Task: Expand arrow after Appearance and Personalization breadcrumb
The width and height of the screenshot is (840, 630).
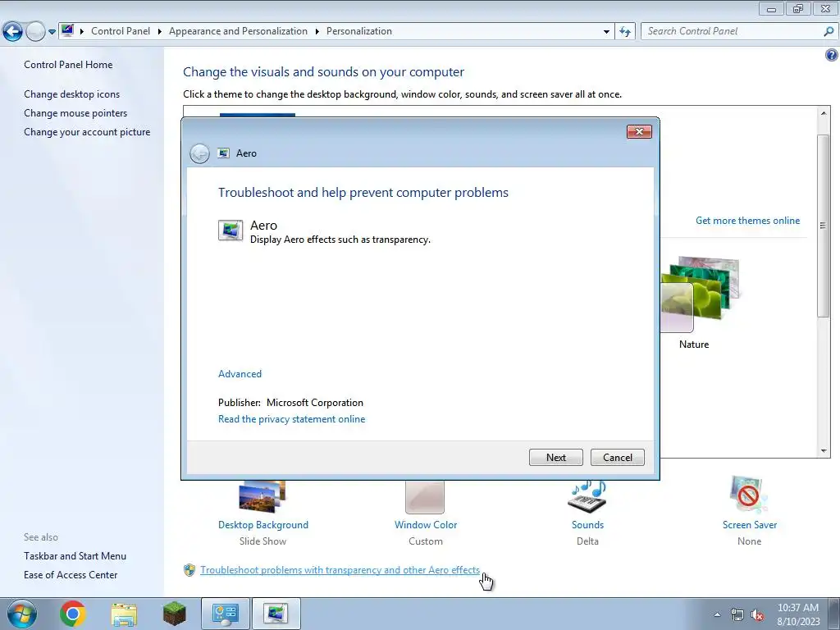Action: pos(317,32)
